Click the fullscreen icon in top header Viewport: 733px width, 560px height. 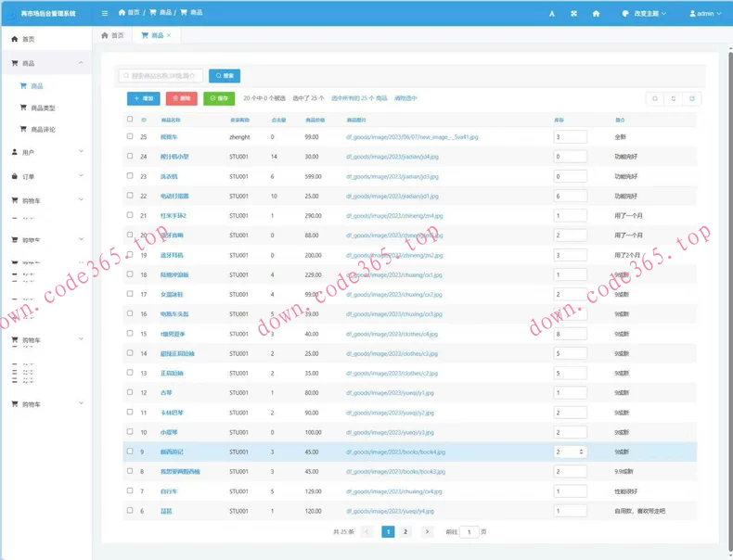click(x=573, y=14)
